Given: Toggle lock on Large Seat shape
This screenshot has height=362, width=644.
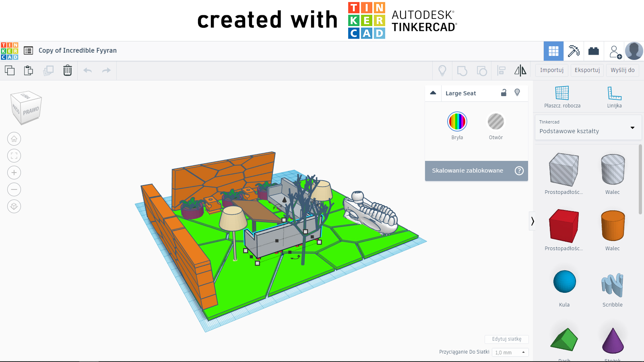Looking at the screenshot, I should (504, 93).
